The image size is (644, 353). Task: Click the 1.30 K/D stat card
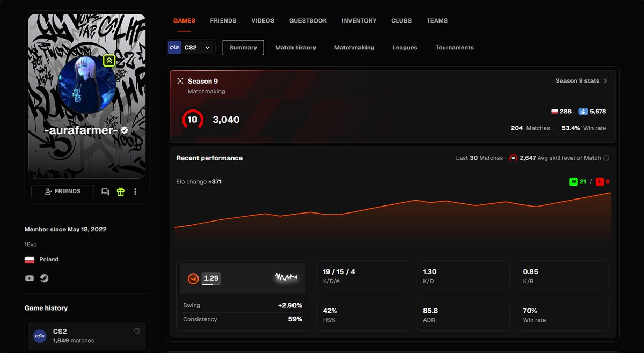(463, 276)
